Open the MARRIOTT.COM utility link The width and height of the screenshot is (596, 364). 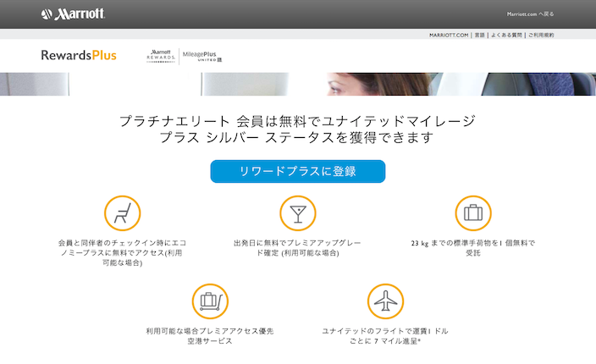pyautogui.click(x=449, y=35)
